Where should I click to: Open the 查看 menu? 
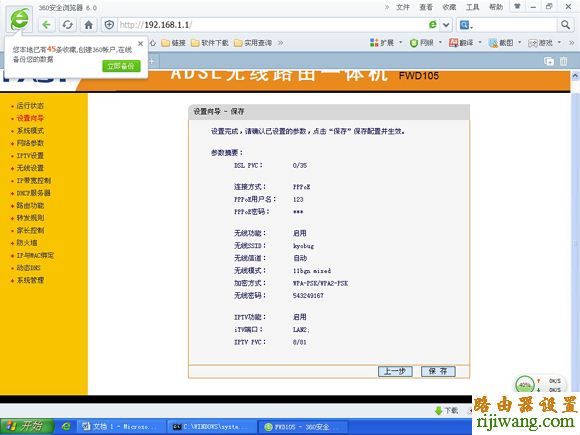tap(426, 7)
